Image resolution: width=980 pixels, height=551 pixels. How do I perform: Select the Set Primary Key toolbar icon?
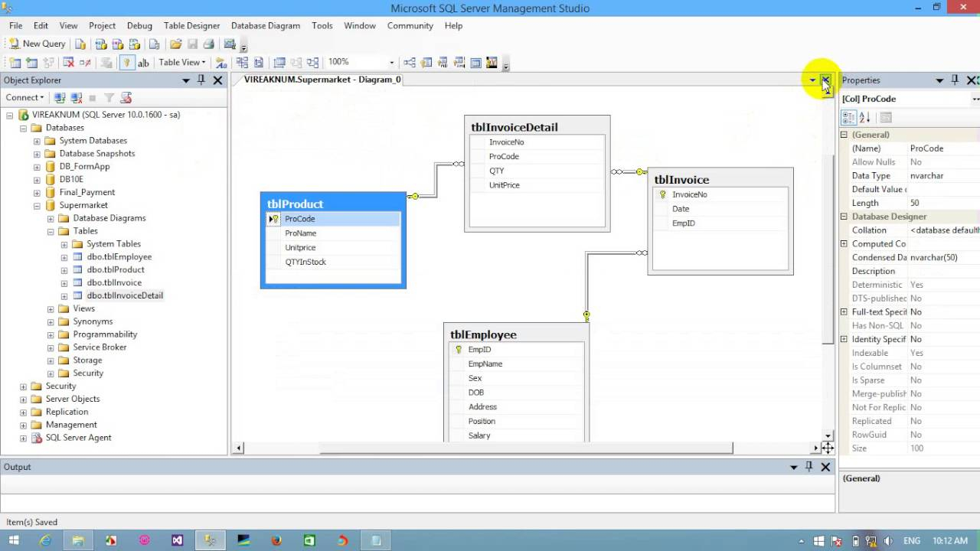click(x=126, y=62)
